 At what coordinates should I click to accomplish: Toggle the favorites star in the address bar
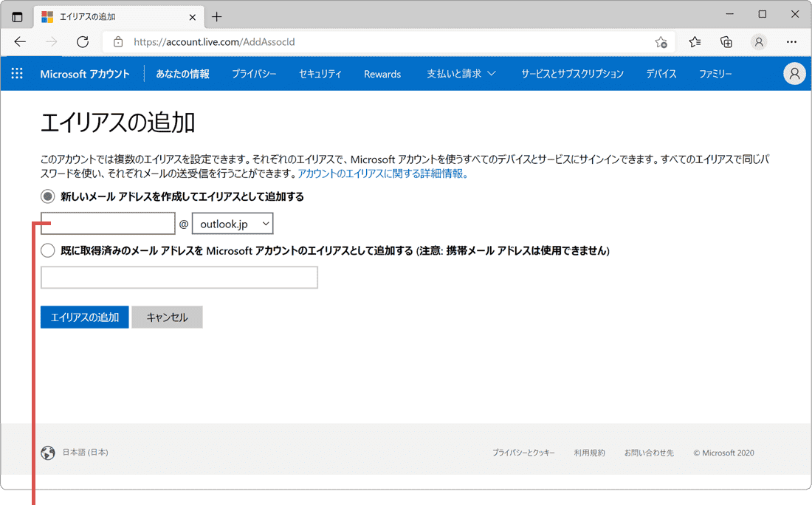coord(661,42)
